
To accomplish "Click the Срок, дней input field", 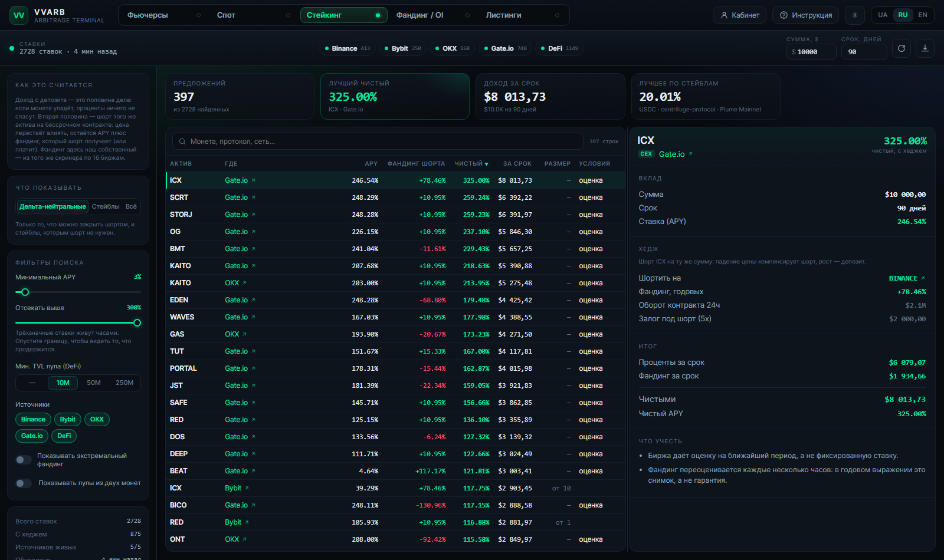I will tap(864, 52).
